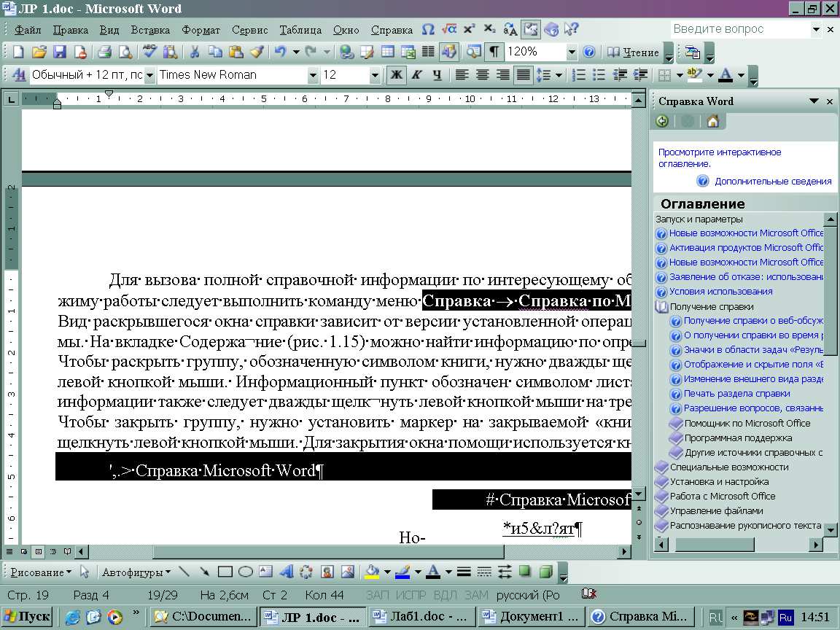Go to Help pane home page

pos(712,122)
